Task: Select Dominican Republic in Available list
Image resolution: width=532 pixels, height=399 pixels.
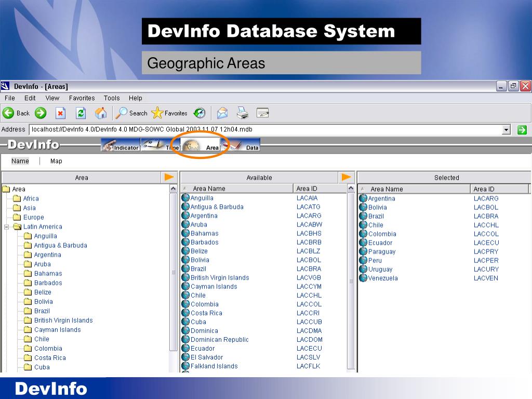Action: point(220,339)
